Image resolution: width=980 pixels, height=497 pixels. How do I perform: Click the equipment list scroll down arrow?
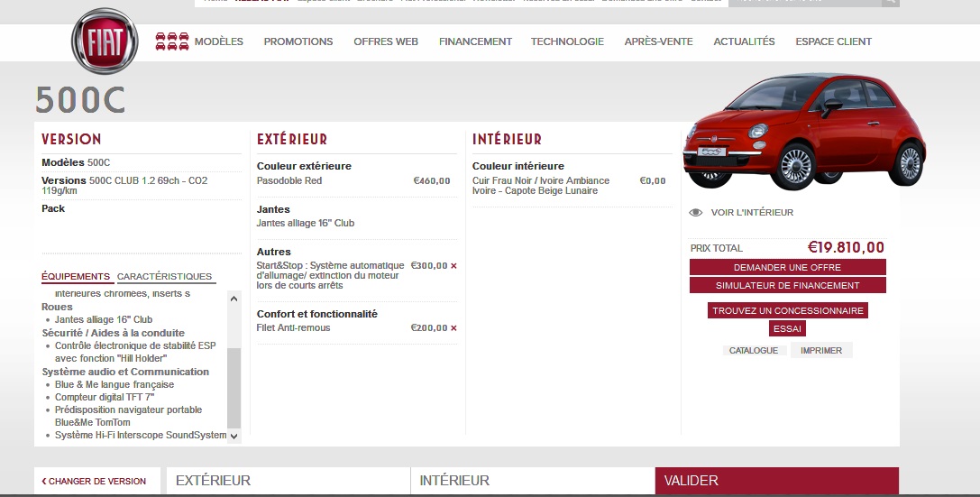pyautogui.click(x=234, y=437)
